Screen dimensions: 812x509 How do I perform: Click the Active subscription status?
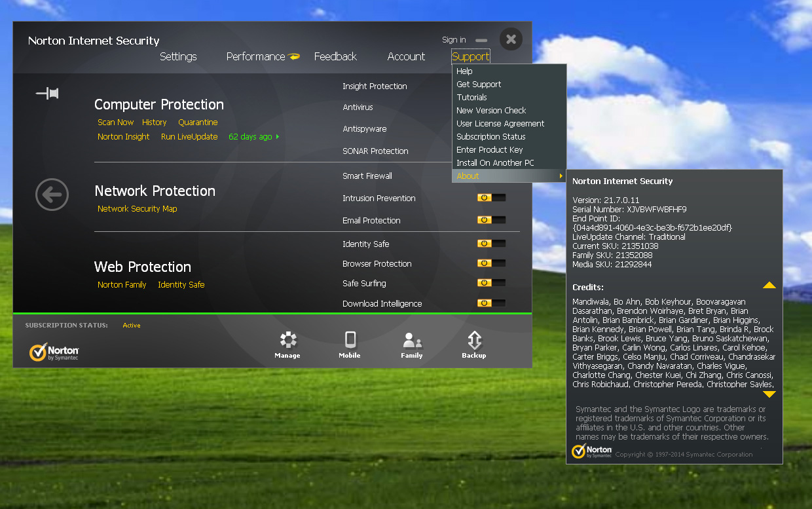pos(132,326)
